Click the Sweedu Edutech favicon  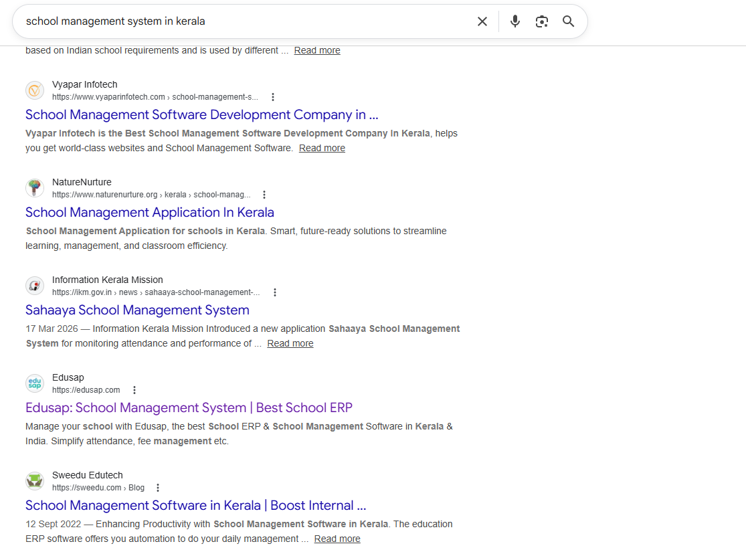pyautogui.click(x=35, y=481)
